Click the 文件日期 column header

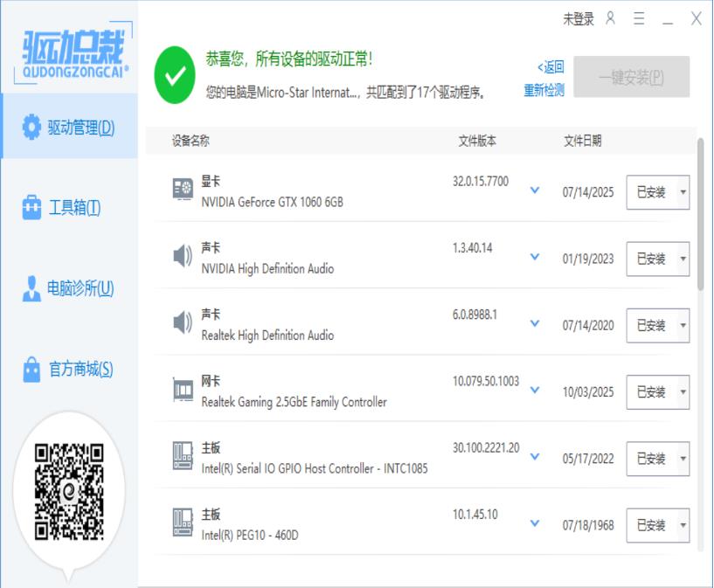[582, 141]
